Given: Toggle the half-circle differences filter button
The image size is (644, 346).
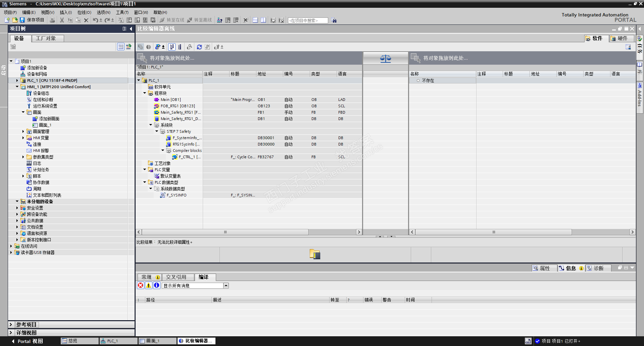Looking at the screenshot, I should pos(148,47).
